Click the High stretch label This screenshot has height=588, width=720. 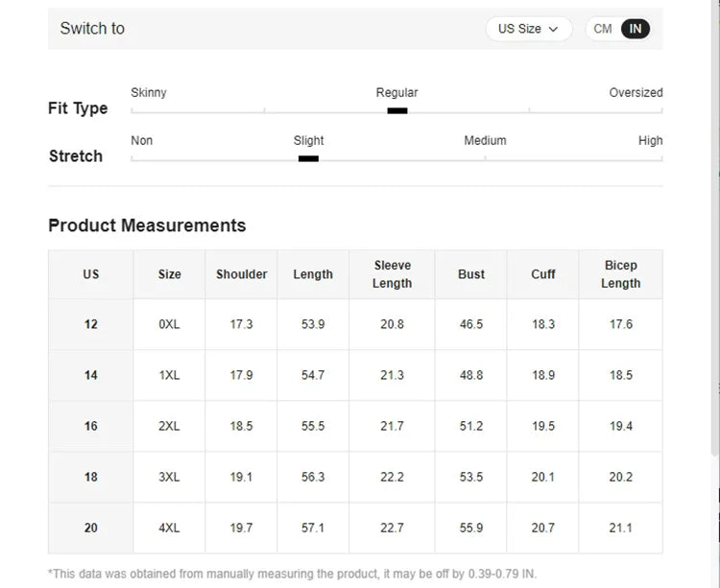650,141
